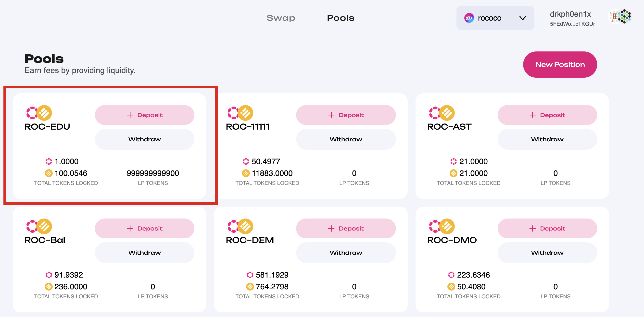Open the Pools tab
The image size is (644, 317).
coord(341,18)
